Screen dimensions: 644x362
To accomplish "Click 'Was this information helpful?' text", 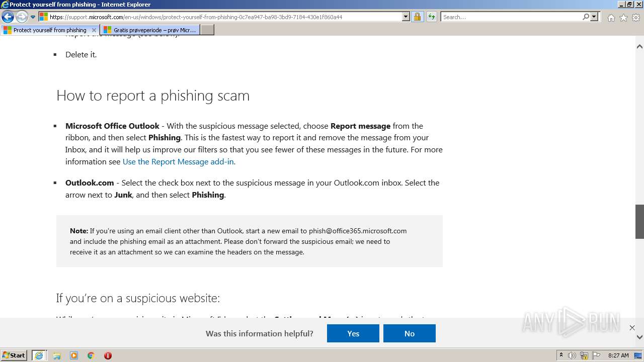I will [x=260, y=333].
